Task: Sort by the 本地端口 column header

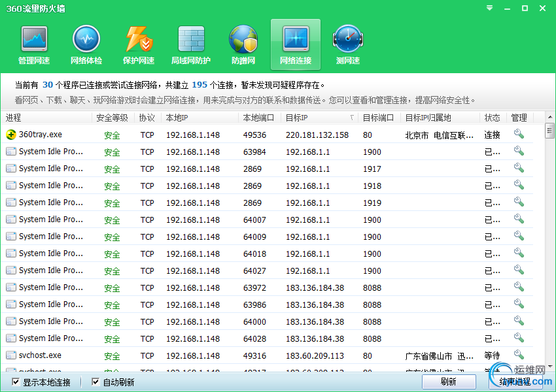Action: [x=260, y=118]
